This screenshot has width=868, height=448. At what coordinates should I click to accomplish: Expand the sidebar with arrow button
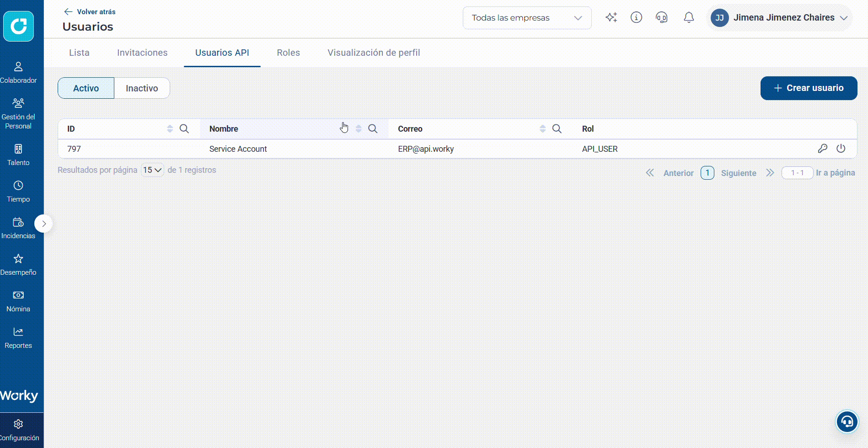point(44,224)
